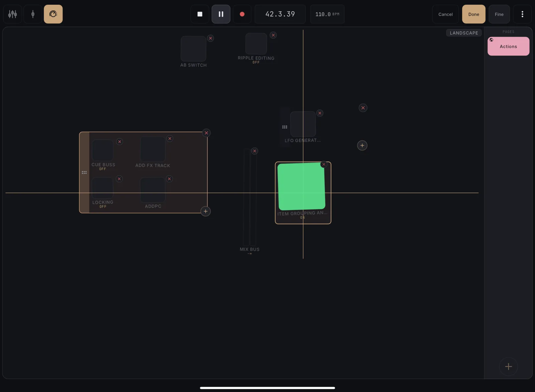This screenshot has width=535, height=392.
Task: Open the three-dot more options menu
Action: [522, 14]
